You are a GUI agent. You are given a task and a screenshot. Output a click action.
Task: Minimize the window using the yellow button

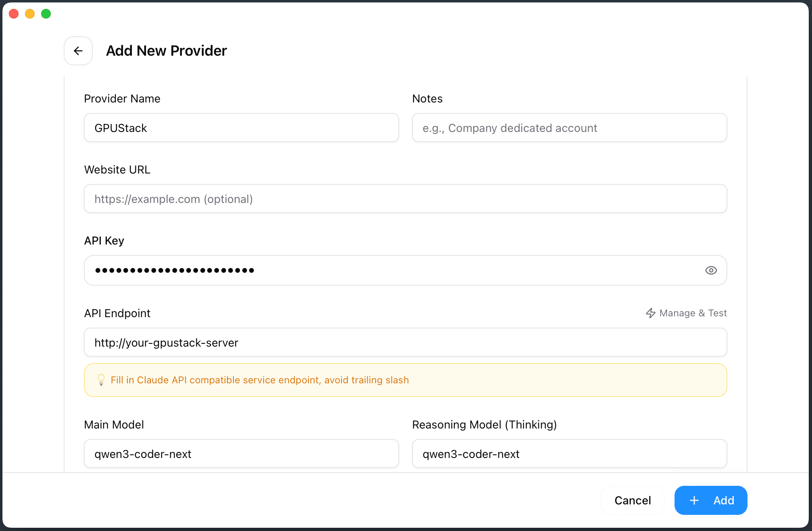30,14
